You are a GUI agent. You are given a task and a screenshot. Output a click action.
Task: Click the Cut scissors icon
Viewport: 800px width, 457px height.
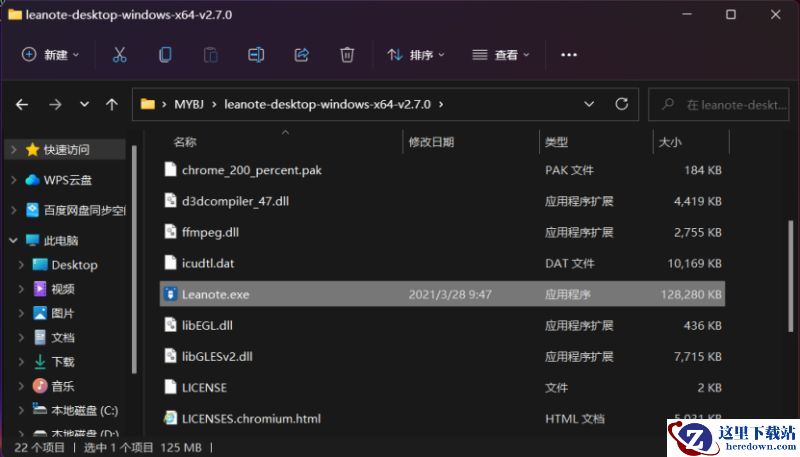(x=119, y=55)
